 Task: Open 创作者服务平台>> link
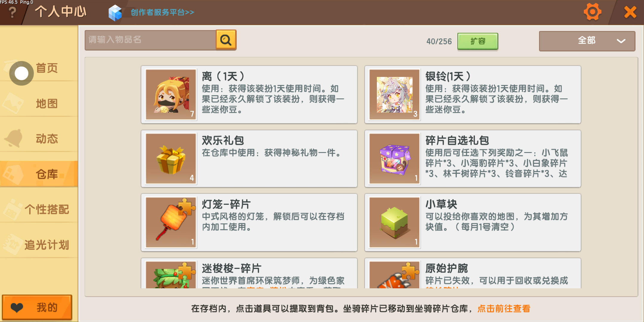click(162, 12)
